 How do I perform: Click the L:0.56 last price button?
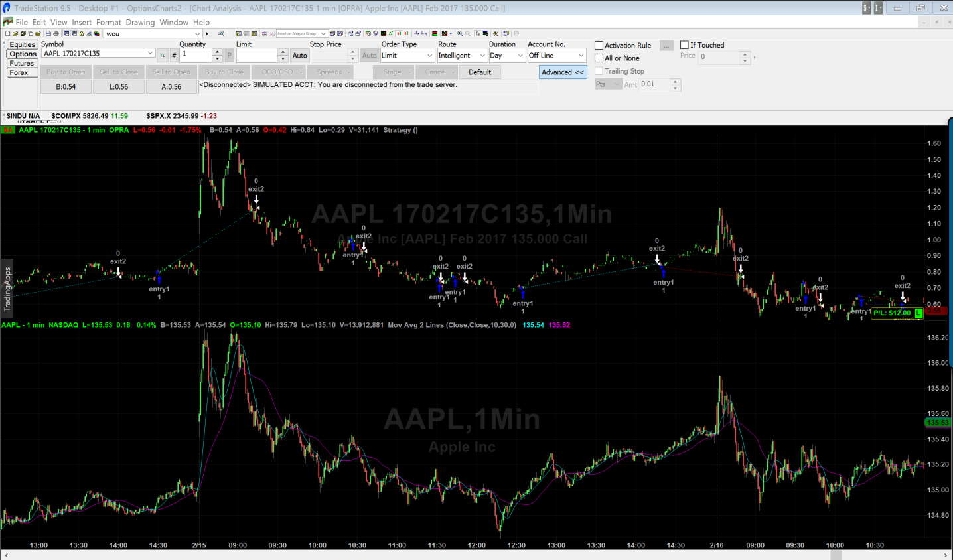[x=119, y=87]
